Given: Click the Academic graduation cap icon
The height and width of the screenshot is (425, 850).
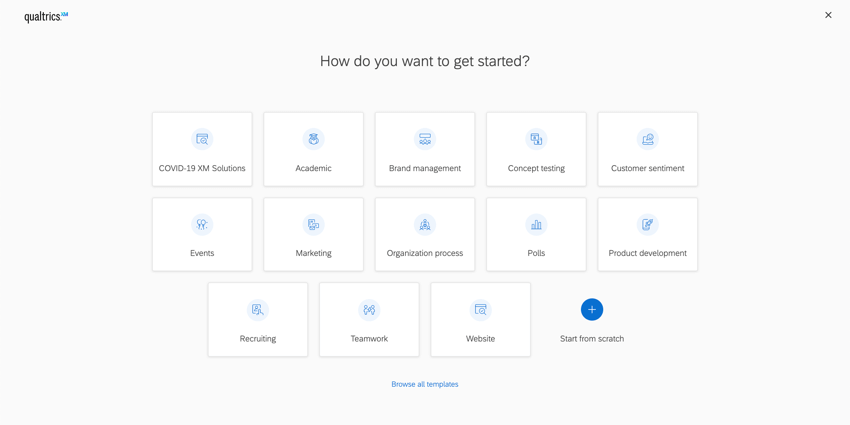Looking at the screenshot, I should (x=313, y=139).
